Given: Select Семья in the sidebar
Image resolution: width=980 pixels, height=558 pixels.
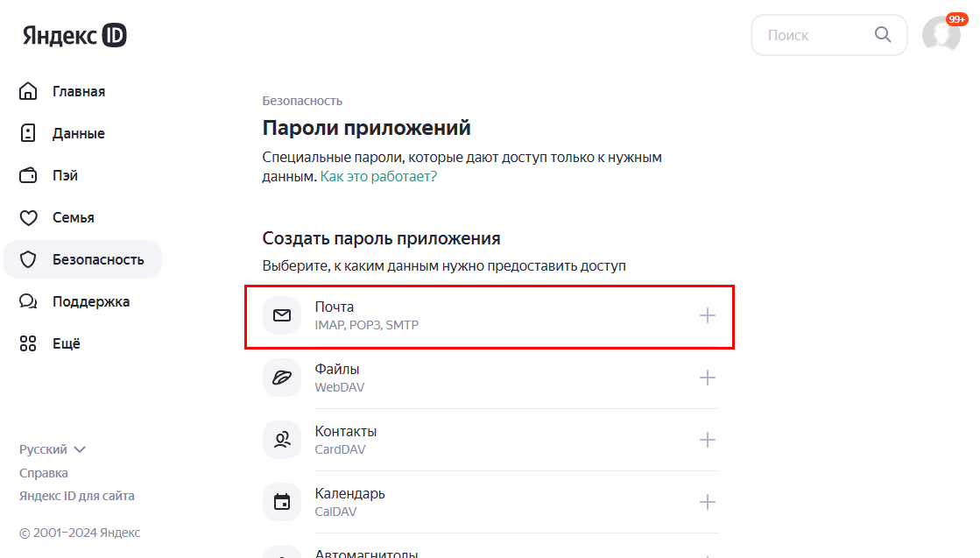Looking at the screenshot, I should coord(73,217).
